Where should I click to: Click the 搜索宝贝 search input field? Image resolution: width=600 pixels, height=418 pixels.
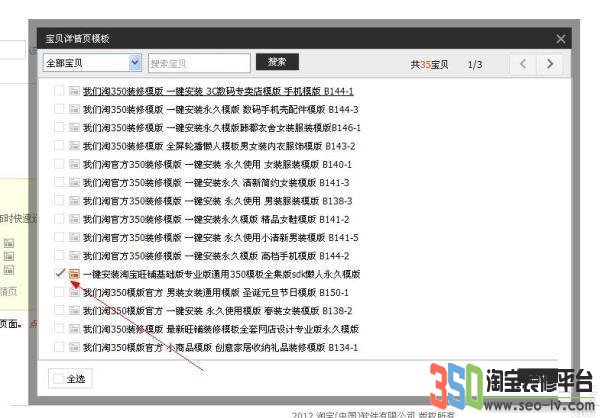199,63
